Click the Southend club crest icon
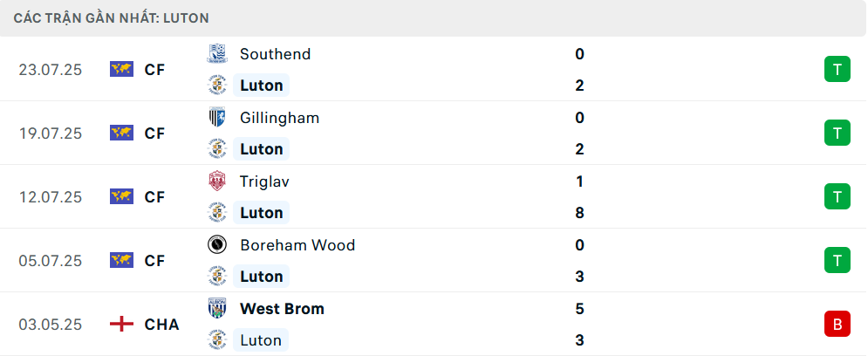 [217, 54]
